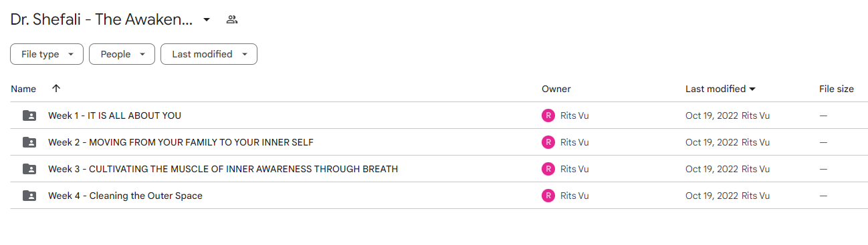Open Week 2 - MOVING FROM YOUR FAMILY folder
The image size is (868, 245).
[x=181, y=142]
